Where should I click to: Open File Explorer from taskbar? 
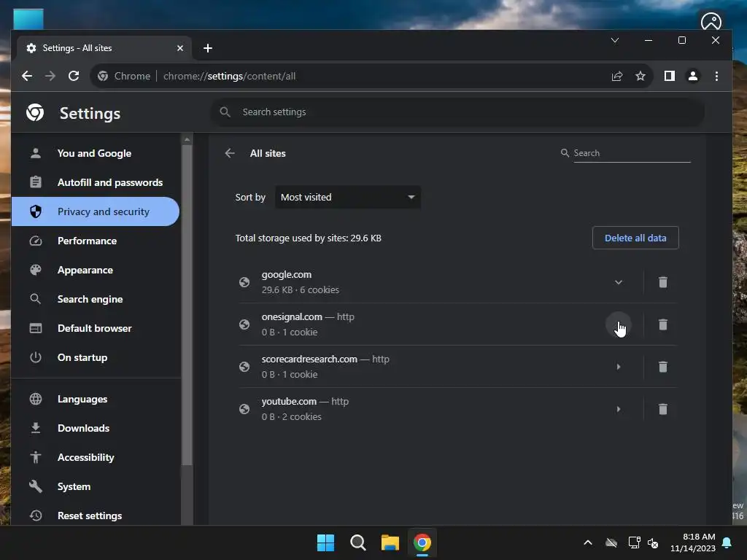pyautogui.click(x=390, y=542)
